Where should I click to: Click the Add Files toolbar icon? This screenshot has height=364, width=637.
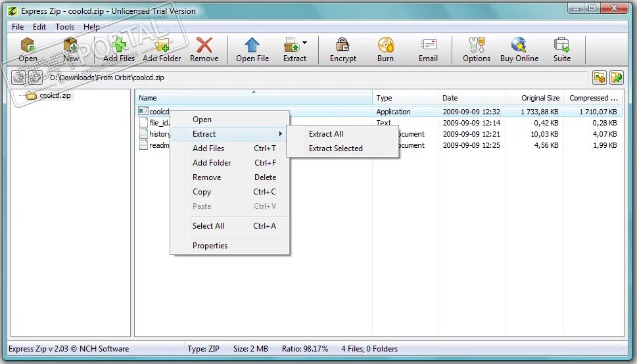(x=119, y=45)
